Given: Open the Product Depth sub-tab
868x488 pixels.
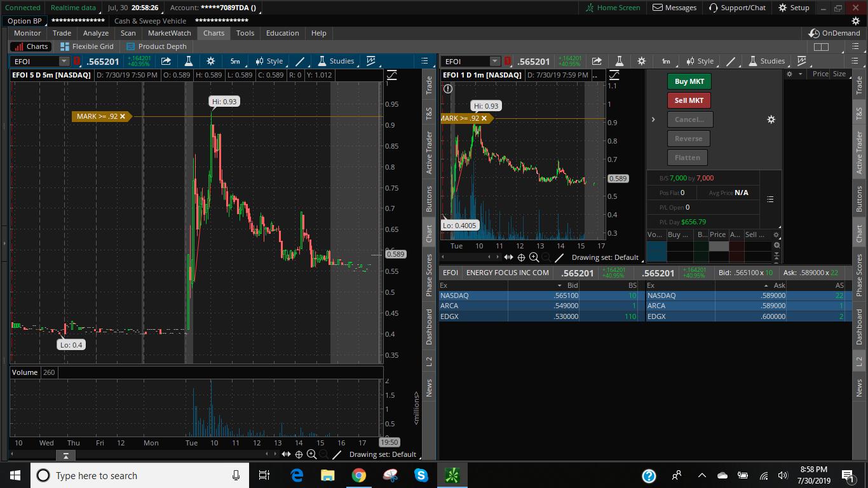Looking at the screenshot, I should [156, 46].
